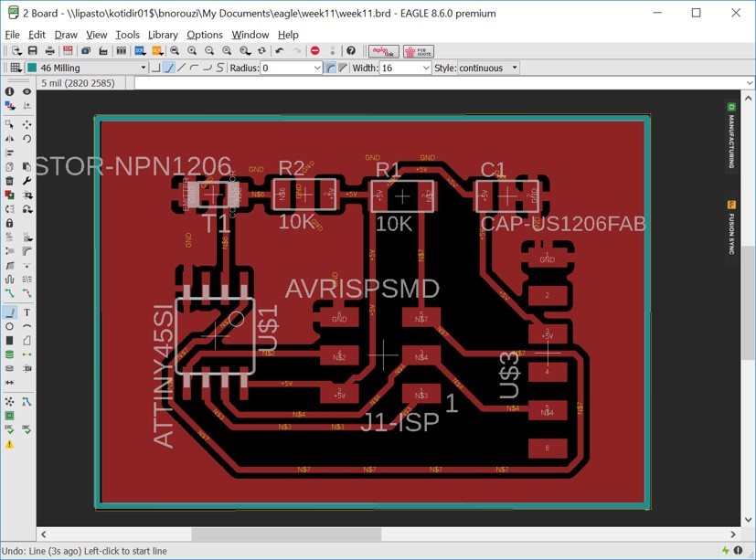Select the Ratsnest tool
This screenshot has width=756, height=560.
point(9,401)
